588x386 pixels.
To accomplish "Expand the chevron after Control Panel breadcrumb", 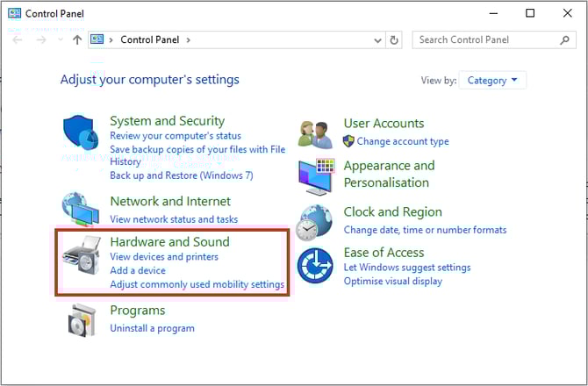I will [x=188, y=39].
